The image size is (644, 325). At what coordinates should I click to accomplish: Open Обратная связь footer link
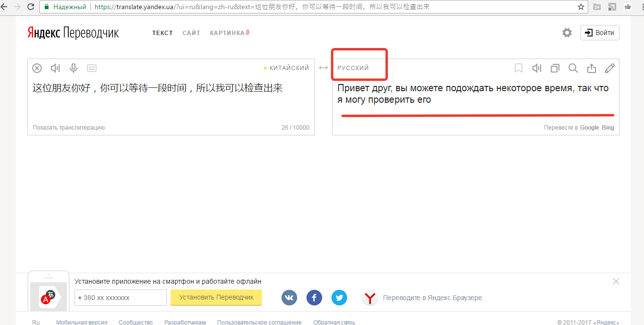334,323
